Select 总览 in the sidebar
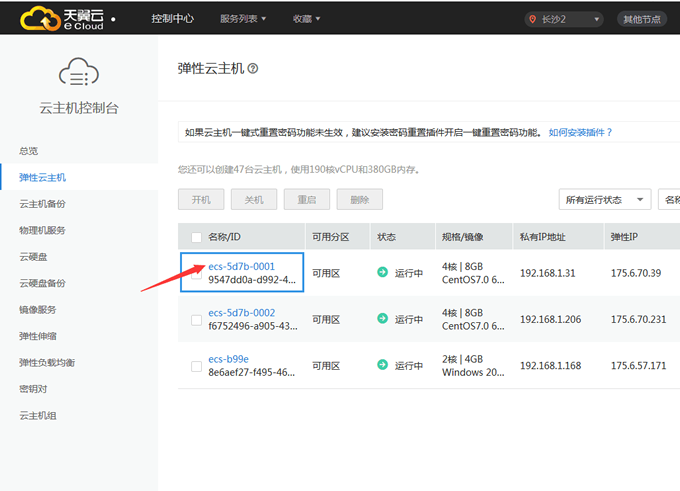The height and width of the screenshot is (491, 680). (x=29, y=151)
